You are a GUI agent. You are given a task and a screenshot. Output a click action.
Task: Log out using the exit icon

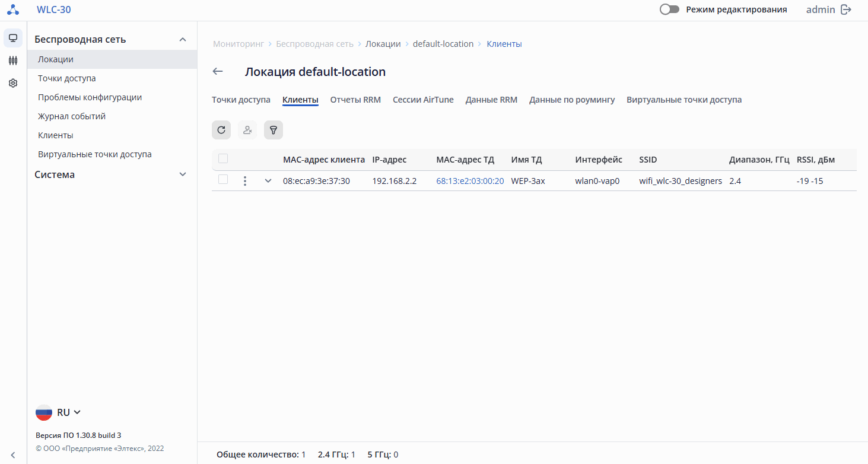pos(847,9)
